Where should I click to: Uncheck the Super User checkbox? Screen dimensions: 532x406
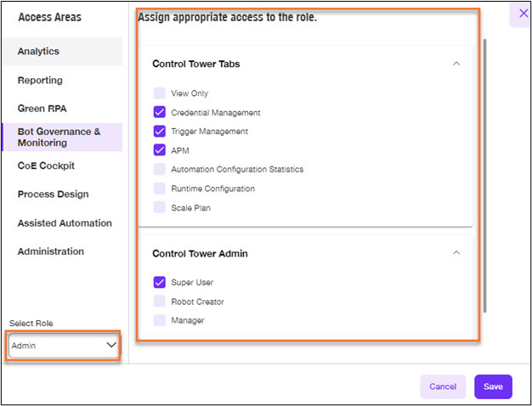click(160, 282)
